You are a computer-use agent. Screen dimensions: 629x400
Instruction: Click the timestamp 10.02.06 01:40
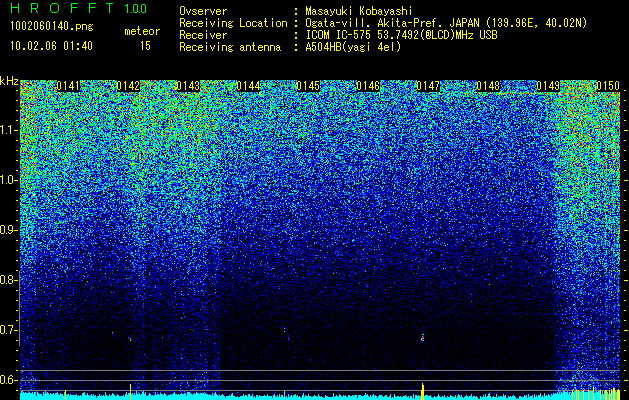51,46
